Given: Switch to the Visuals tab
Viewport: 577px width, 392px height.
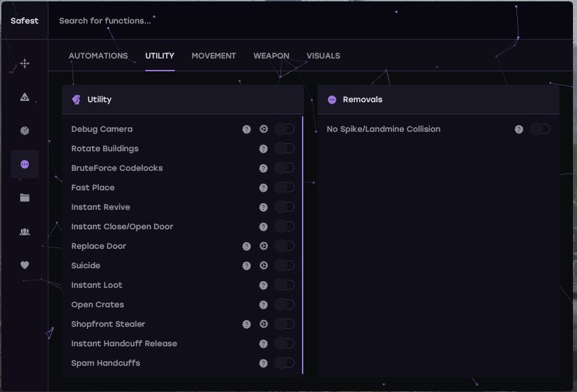Looking at the screenshot, I should [x=323, y=56].
